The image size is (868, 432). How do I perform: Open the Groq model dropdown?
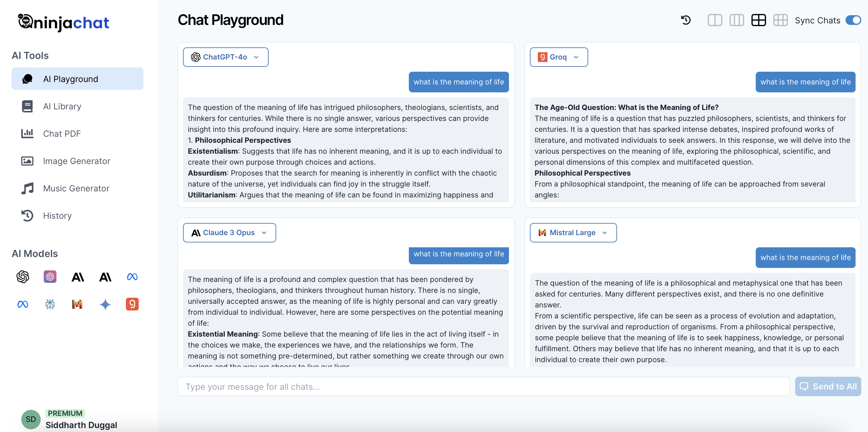pos(558,57)
